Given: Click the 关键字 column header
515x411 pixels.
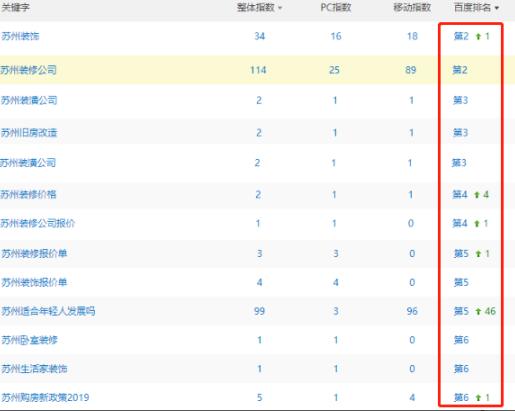Looking at the screenshot, I should pos(15,7).
